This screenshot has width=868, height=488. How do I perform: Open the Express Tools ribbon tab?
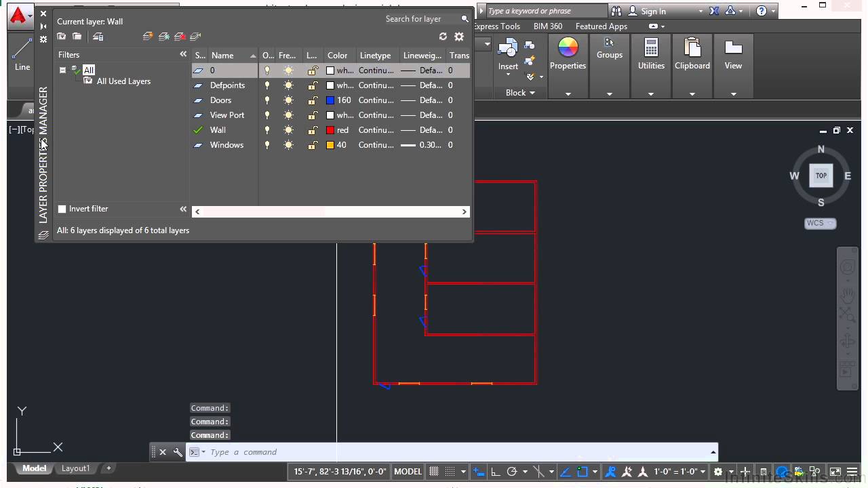497,26
